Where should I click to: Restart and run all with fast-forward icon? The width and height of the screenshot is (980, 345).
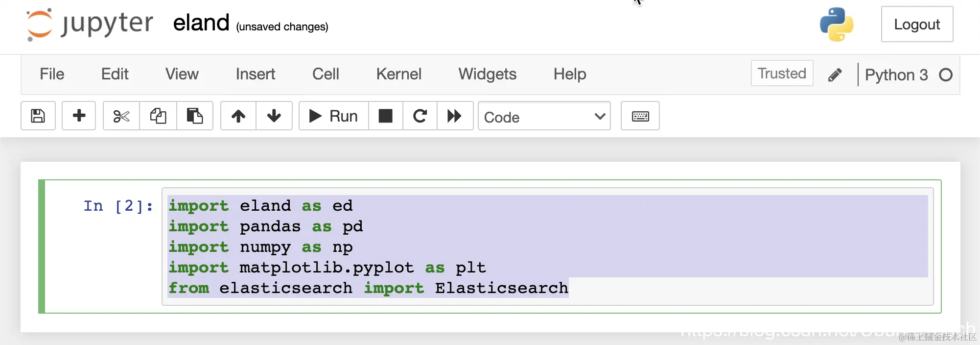(x=455, y=116)
